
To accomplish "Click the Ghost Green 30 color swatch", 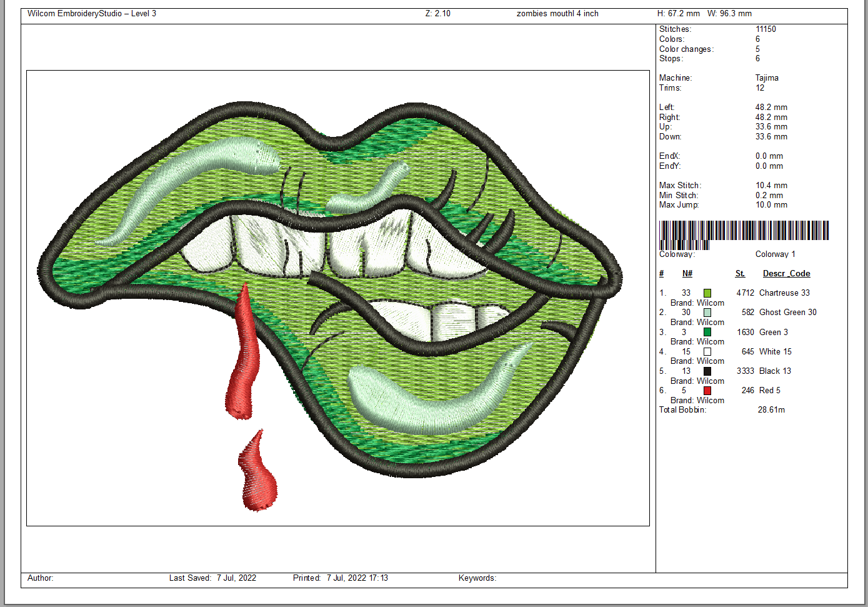I will [x=707, y=313].
